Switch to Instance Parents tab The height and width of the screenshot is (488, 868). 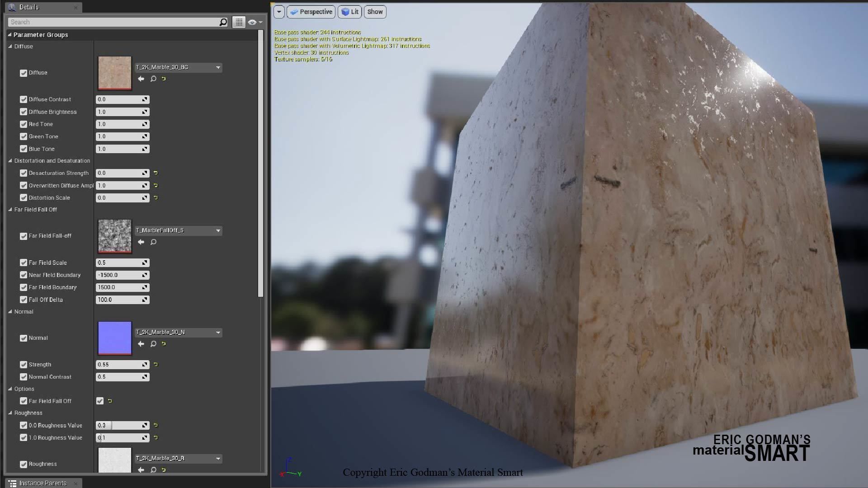coord(43,483)
